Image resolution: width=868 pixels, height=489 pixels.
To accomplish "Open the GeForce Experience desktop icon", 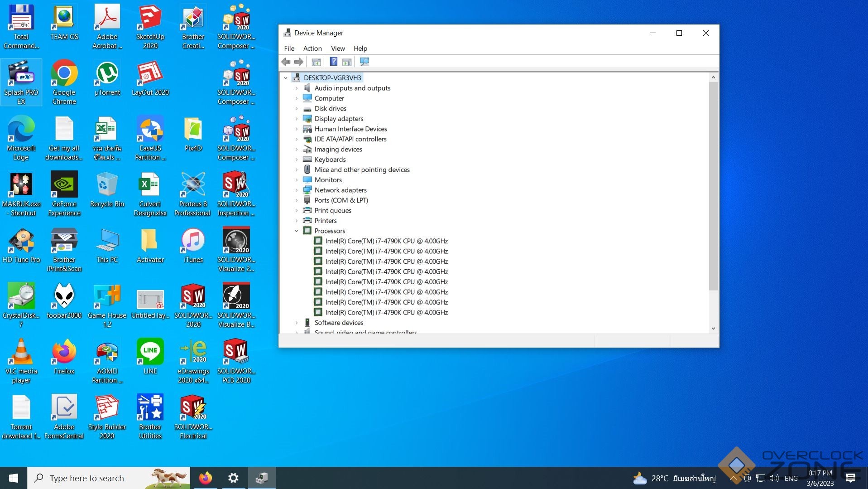I will coord(64,194).
